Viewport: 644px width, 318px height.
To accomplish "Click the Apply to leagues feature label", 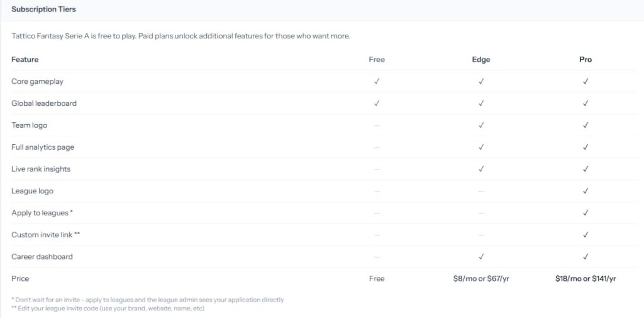I will [42, 213].
